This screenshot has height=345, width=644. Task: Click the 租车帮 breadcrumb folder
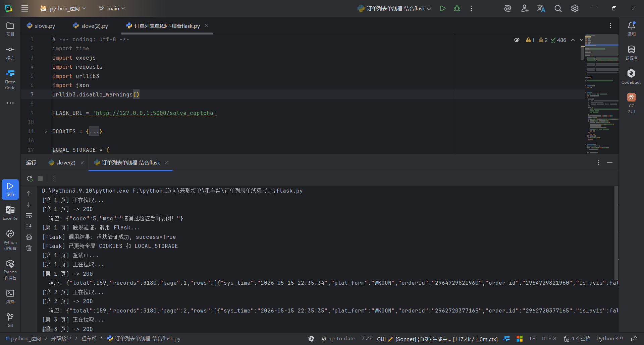(x=89, y=339)
